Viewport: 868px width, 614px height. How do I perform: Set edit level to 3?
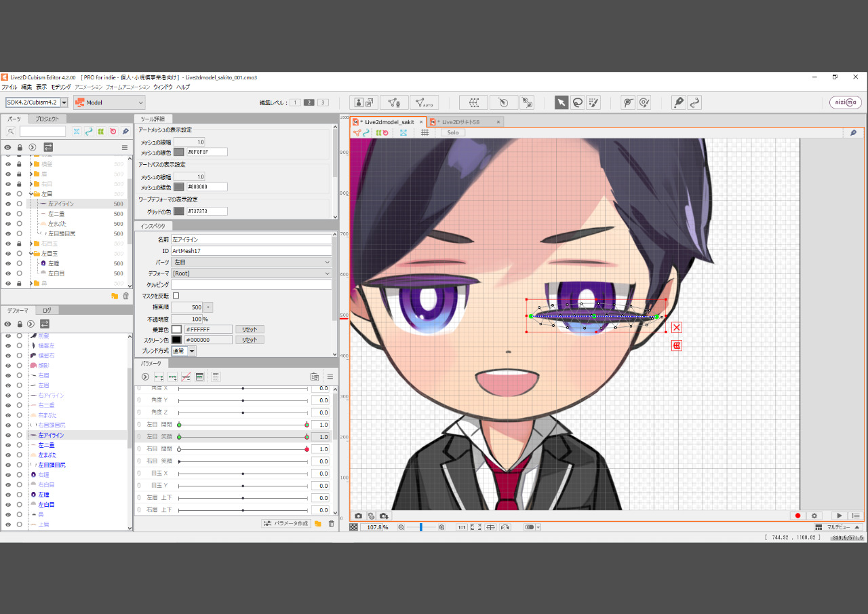323,102
